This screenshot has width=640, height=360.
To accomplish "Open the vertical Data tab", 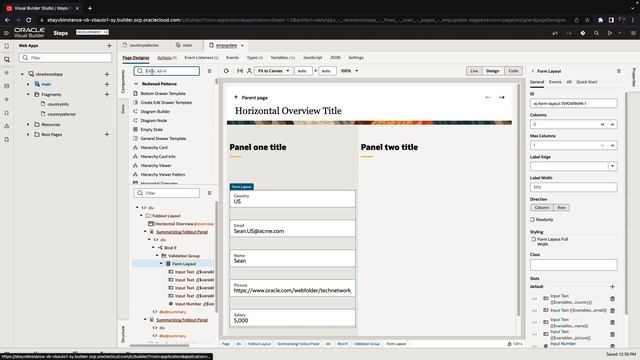I will tap(123, 109).
